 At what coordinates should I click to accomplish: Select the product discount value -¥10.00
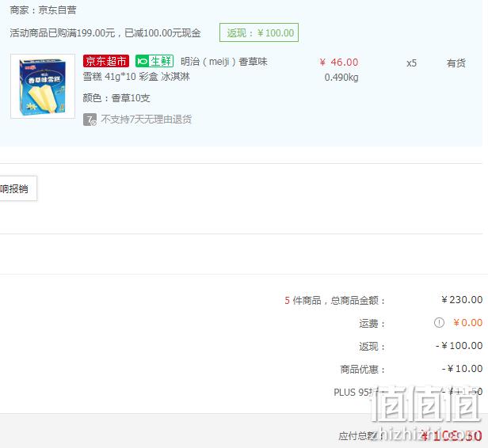(462, 369)
